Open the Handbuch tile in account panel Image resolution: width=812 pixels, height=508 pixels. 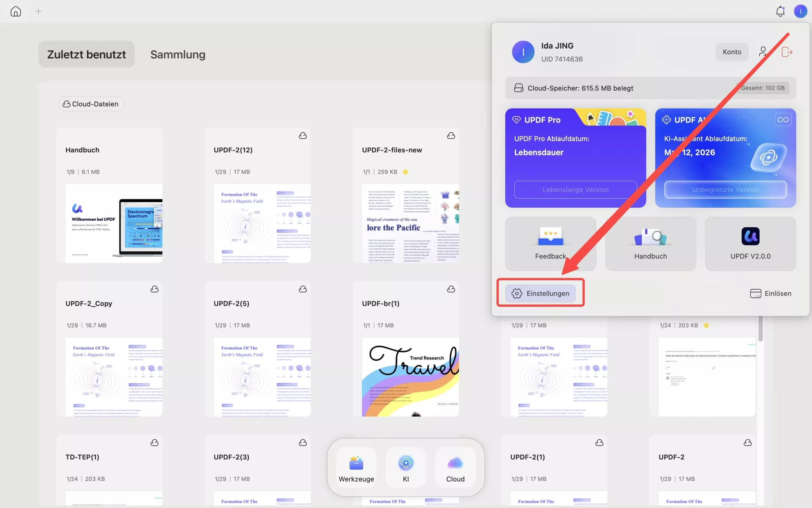click(650, 244)
